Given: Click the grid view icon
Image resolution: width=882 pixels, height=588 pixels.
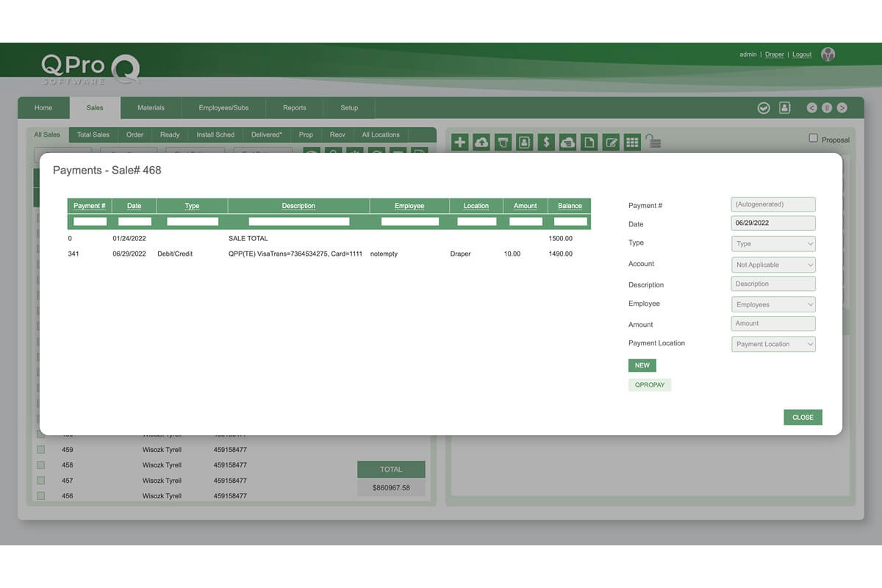Looking at the screenshot, I should [632, 143].
